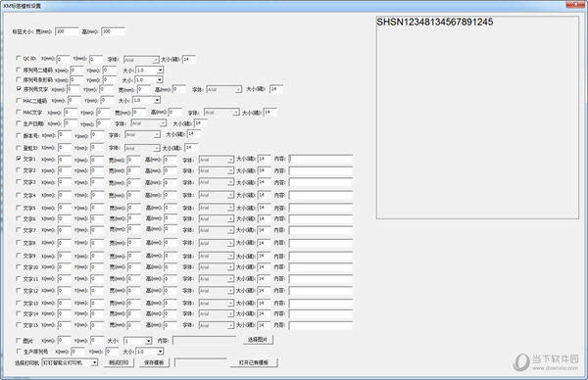This screenshot has width=588, height=380.
Task: Tick the MAC二维码 checkbox
Action: point(18,101)
